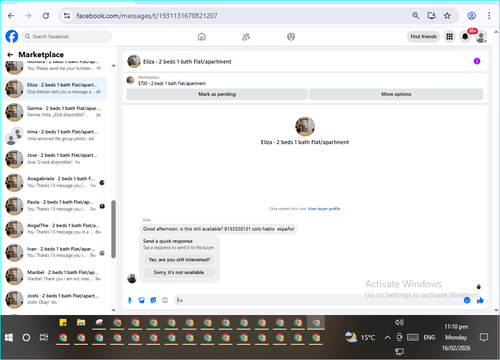Open the Facebook grid menu
The image size is (500, 360).
[449, 36]
